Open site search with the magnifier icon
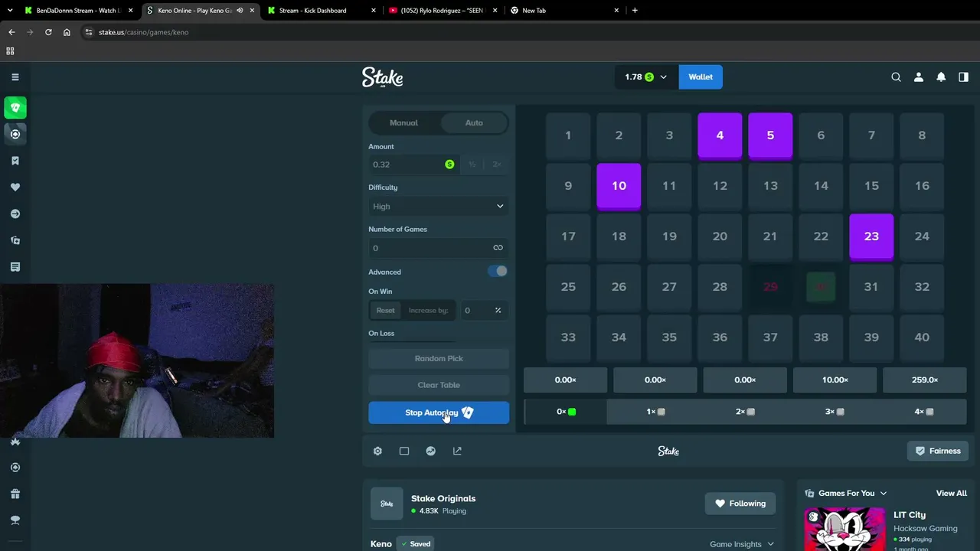The height and width of the screenshot is (551, 980). 896,77
